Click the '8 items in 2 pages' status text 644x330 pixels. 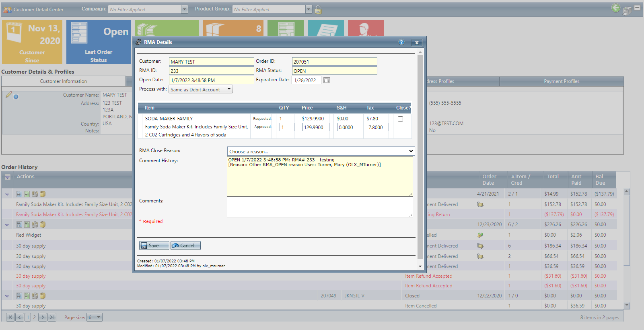600,318
